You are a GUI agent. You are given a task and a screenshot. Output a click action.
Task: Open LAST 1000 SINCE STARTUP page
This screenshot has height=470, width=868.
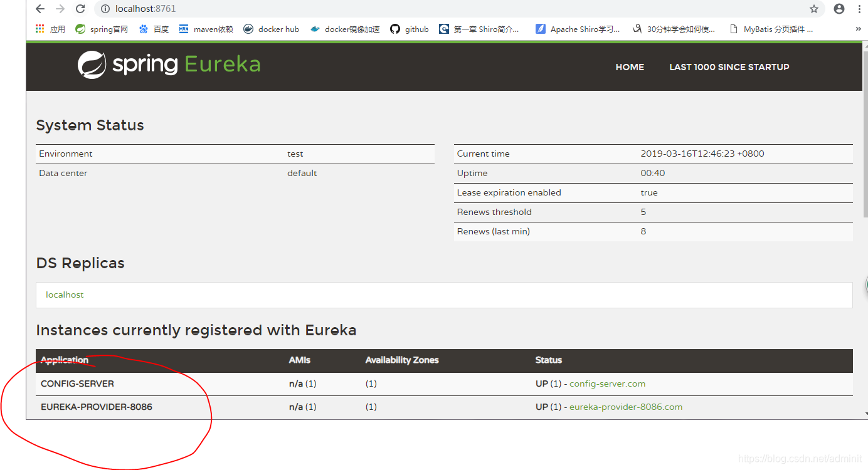729,67
